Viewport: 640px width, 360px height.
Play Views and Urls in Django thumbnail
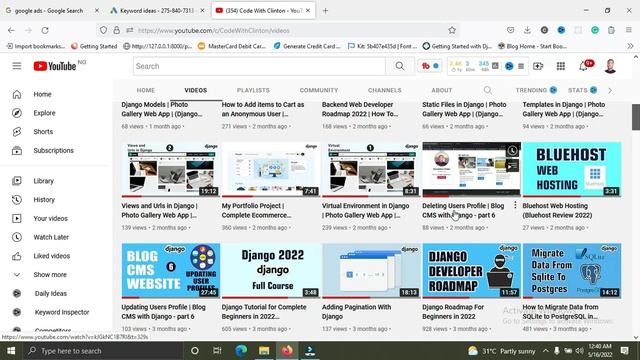(x=171, y=169)
